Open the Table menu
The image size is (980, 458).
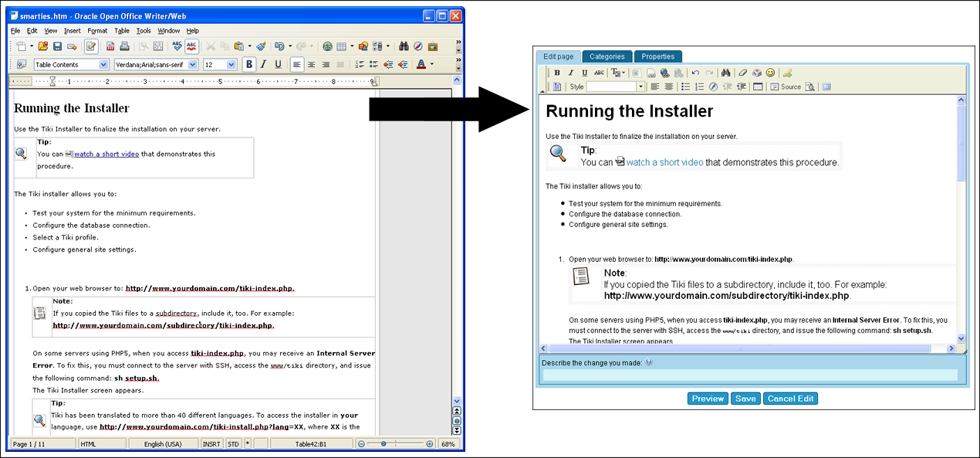coord(122,31)
